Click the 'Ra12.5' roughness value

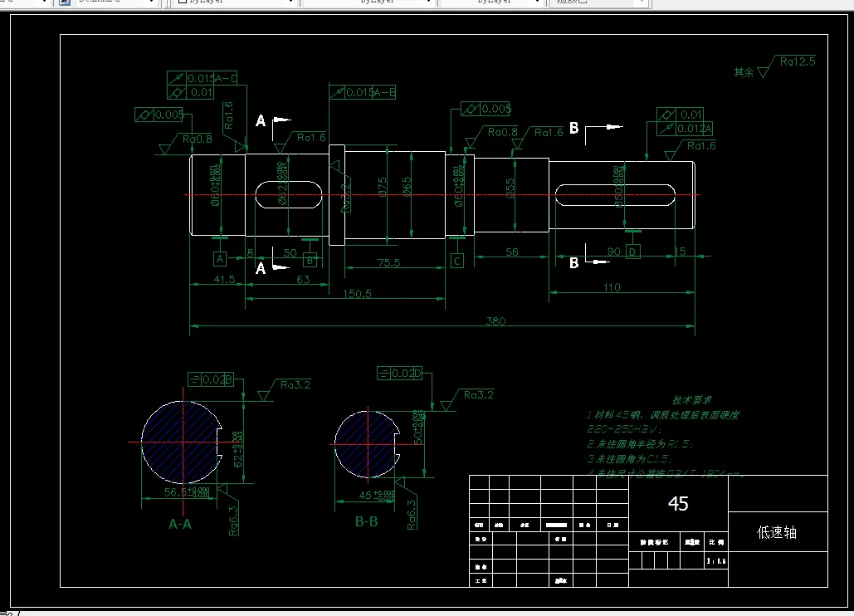coord(798,61)
